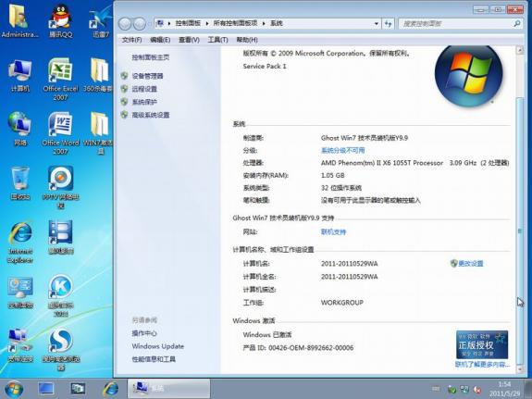Open the Windows Update link

click(158, 346)
